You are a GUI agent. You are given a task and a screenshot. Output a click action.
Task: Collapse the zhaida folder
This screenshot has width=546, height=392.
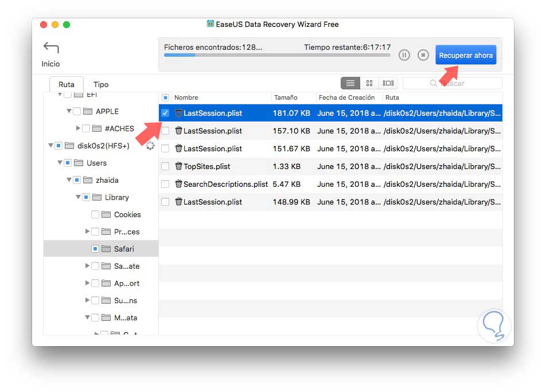tap(69, 180)
